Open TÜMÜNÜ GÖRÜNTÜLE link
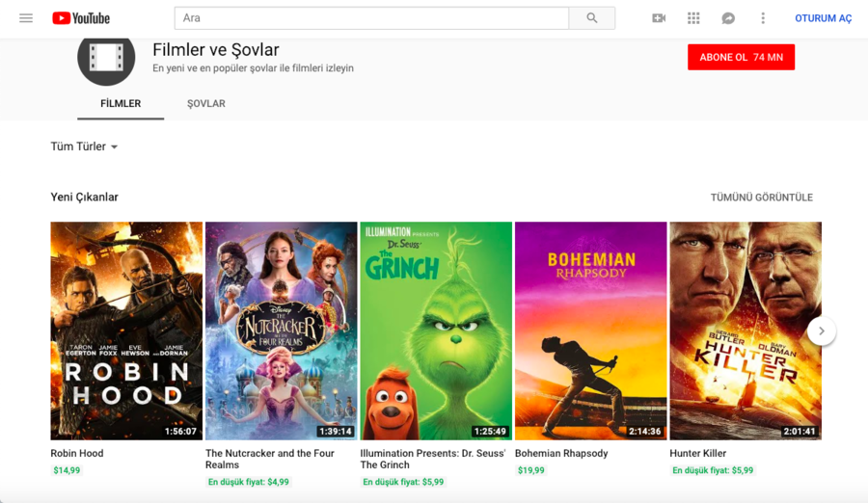 [762, 198]
